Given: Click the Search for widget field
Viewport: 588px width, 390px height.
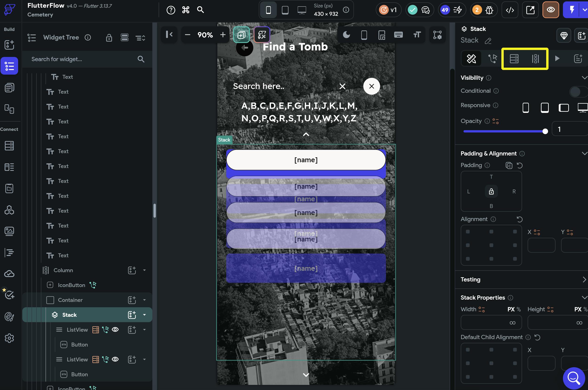Looking at the screenshot, I should coord(82,59).
